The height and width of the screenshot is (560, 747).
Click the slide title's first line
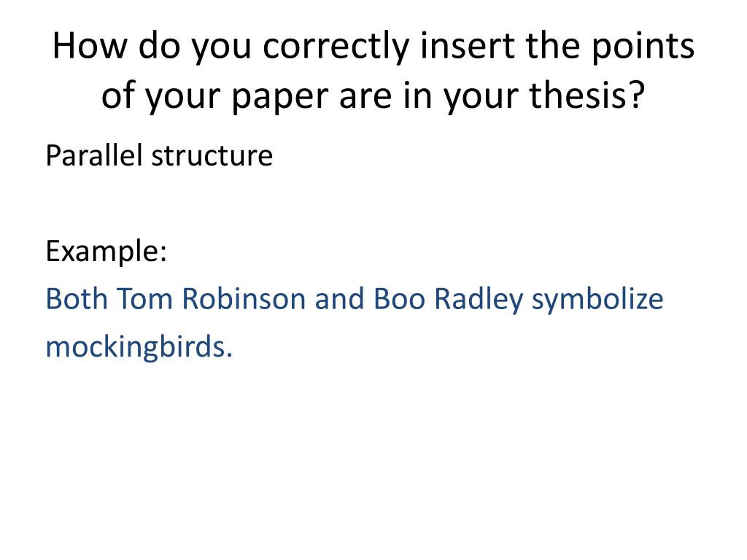click(x=373, y=47)
